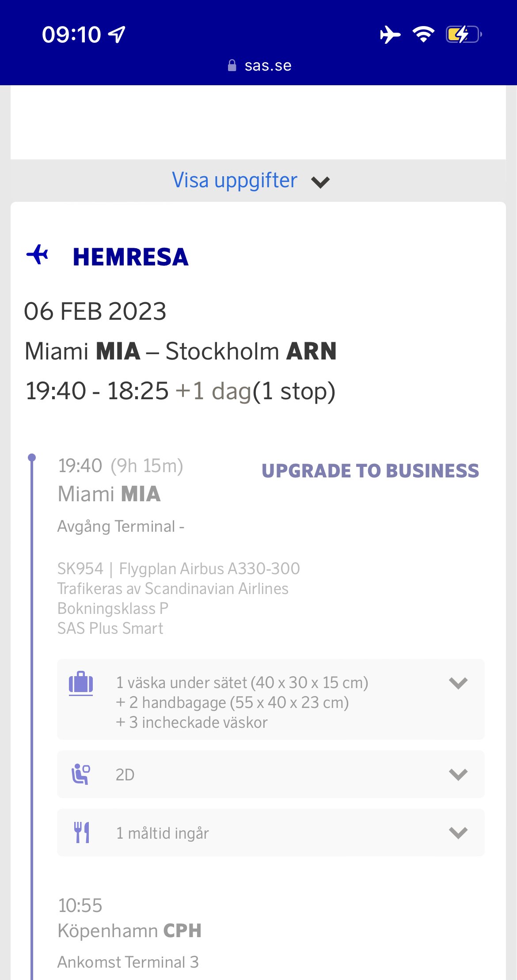Tap the Wi-Fi status icon
The height and width of the screenshot is (980, 517).
423,34
